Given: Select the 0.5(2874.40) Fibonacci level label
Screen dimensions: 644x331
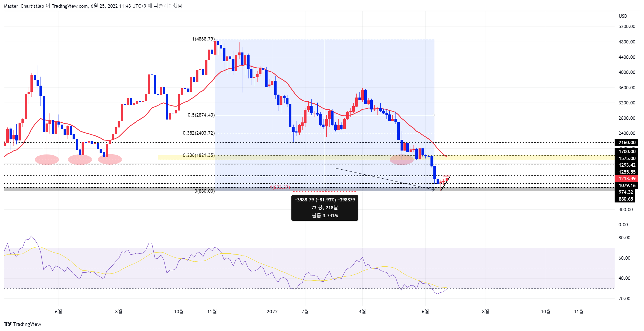Looking at the screenshot, I should click(x=201, y=115).
